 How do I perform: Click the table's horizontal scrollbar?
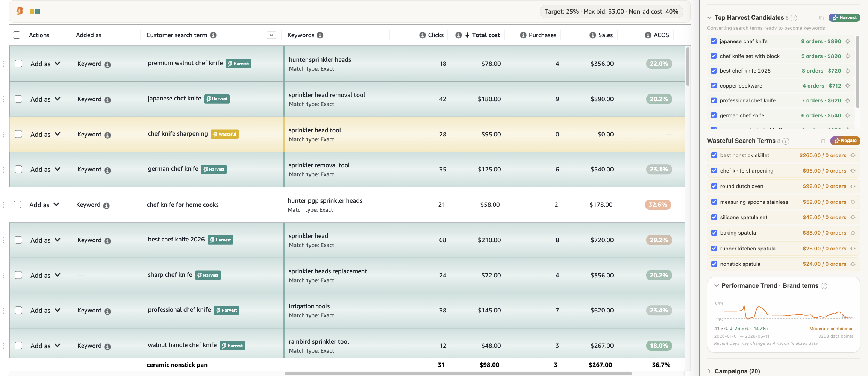tap(458, 374)
